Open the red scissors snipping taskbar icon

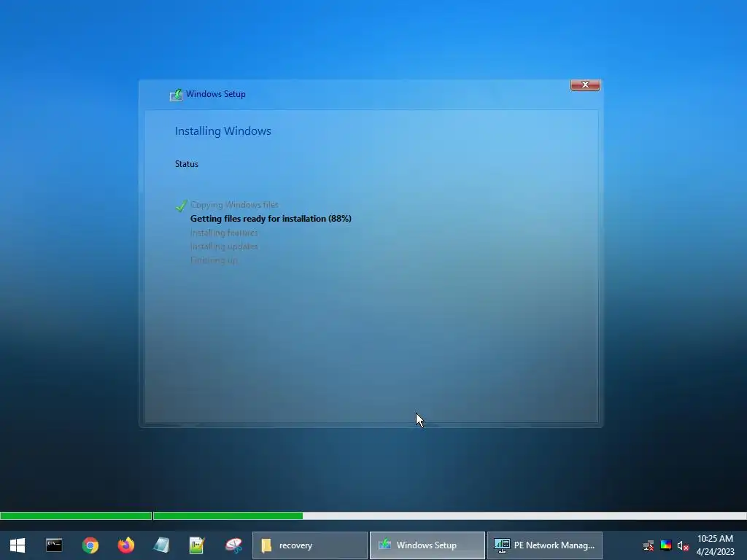[x=233, y=545]
